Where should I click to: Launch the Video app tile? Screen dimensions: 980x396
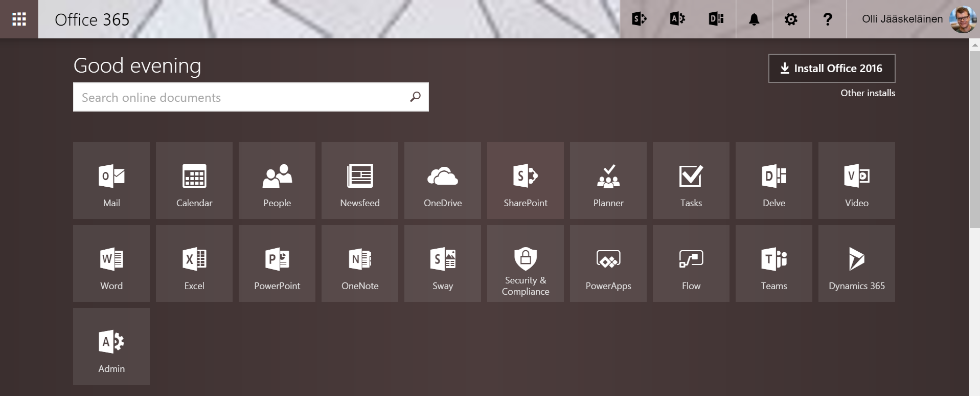(x=857, y=181)
